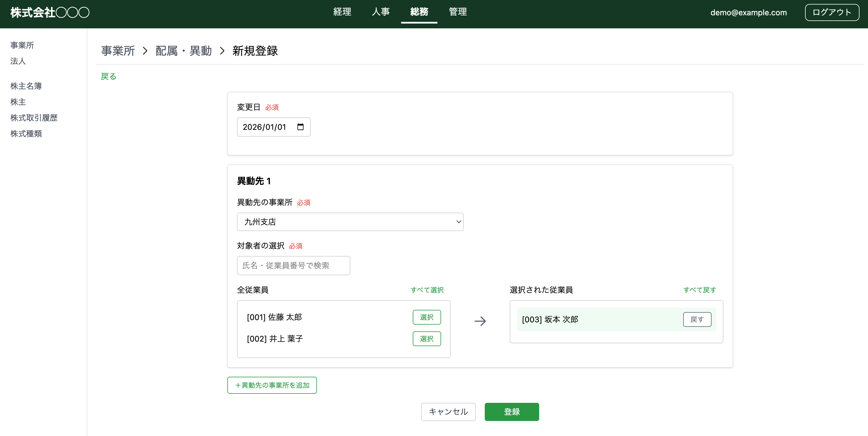Open 法人 in the sidebar

point(17,61)
